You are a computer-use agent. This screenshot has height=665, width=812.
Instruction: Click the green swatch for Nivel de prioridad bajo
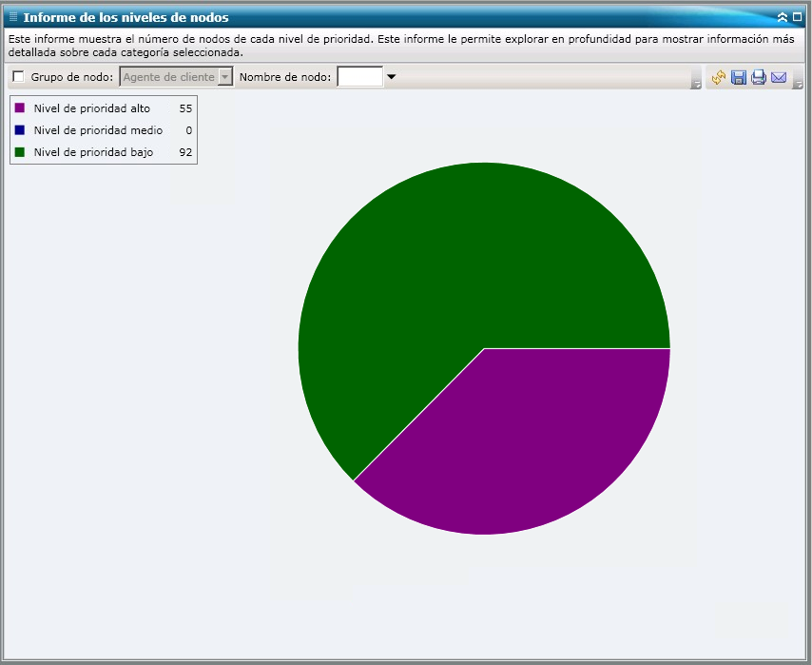click(x=17, y=152)
